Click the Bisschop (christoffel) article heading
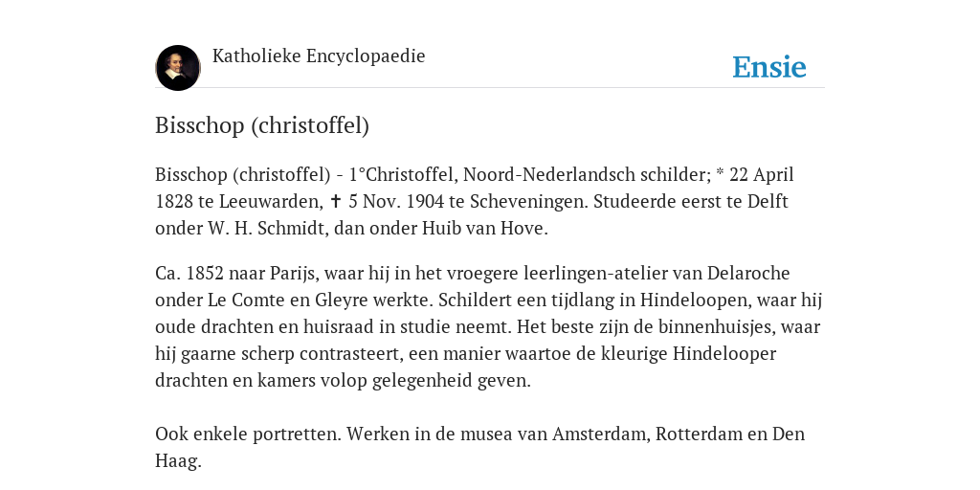Viewport: 980px width, 490px height. point(262,125)
